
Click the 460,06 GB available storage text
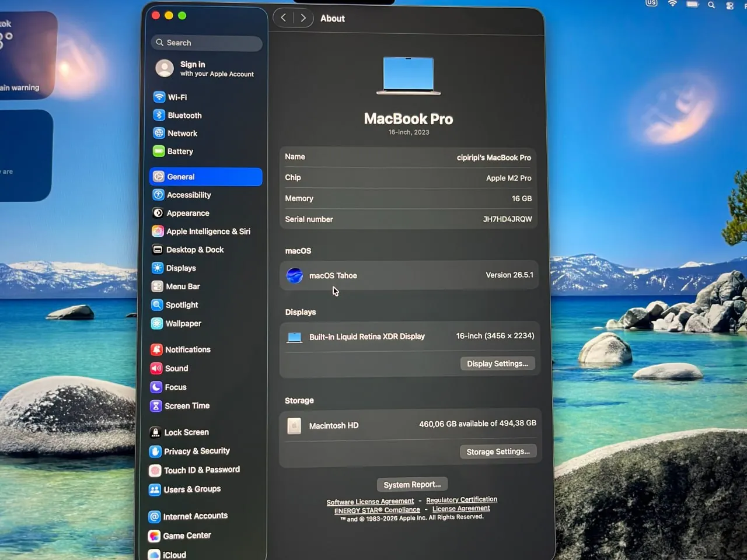pos(477,423)
